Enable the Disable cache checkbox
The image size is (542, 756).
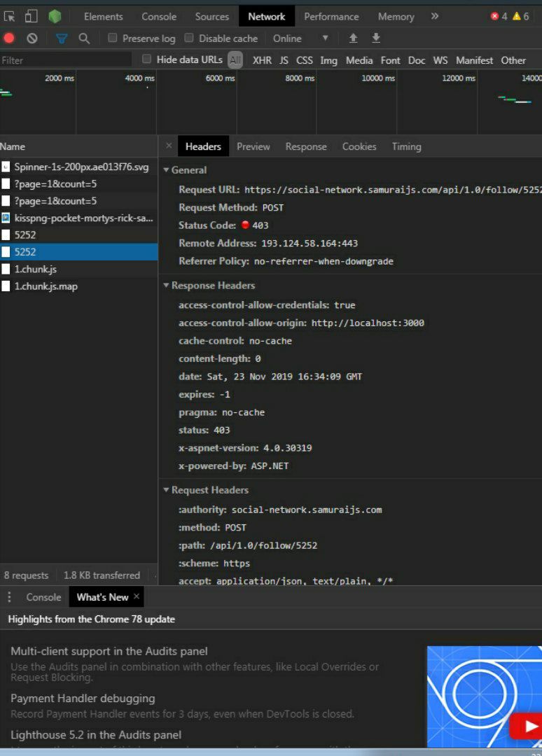[189, 38]
